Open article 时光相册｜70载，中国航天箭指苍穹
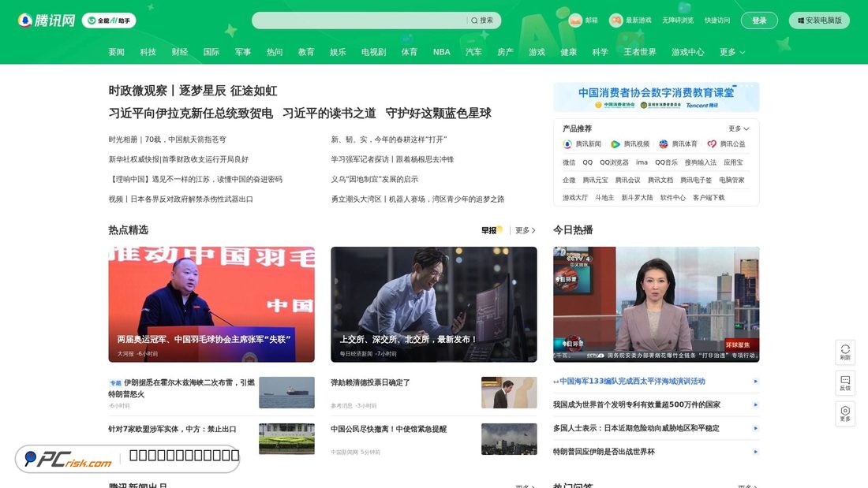The height and width of the screenshot is (488, 868). pos(167,140)
